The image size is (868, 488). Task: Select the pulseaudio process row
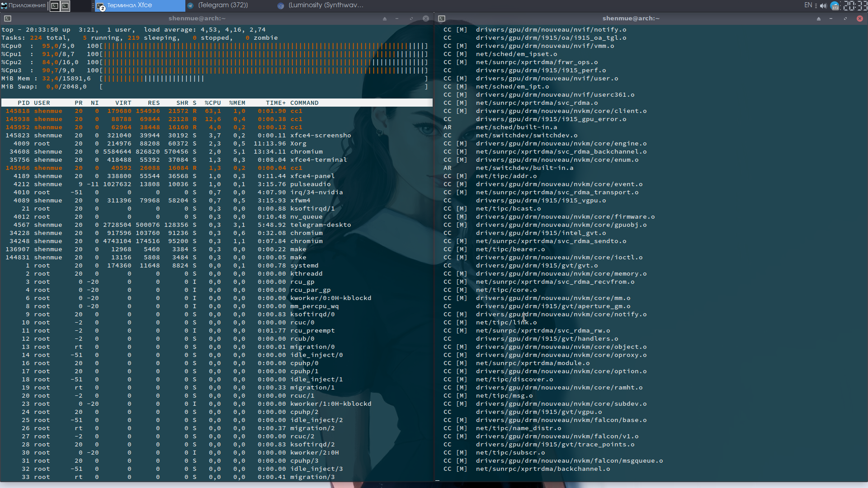pyautogui.click(x=217, y=184)
